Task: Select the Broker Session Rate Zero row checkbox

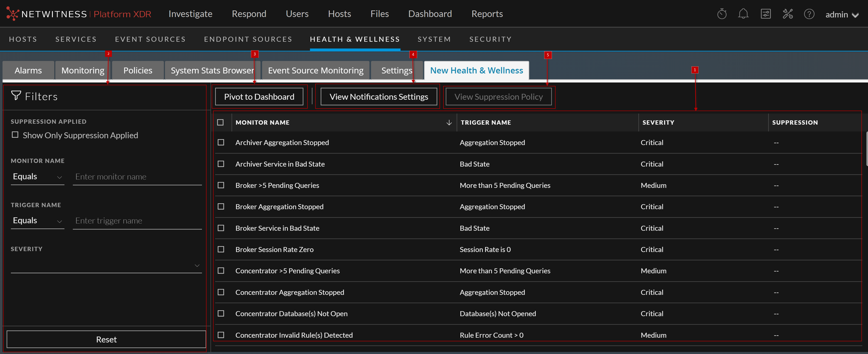Action: point(221,249)
